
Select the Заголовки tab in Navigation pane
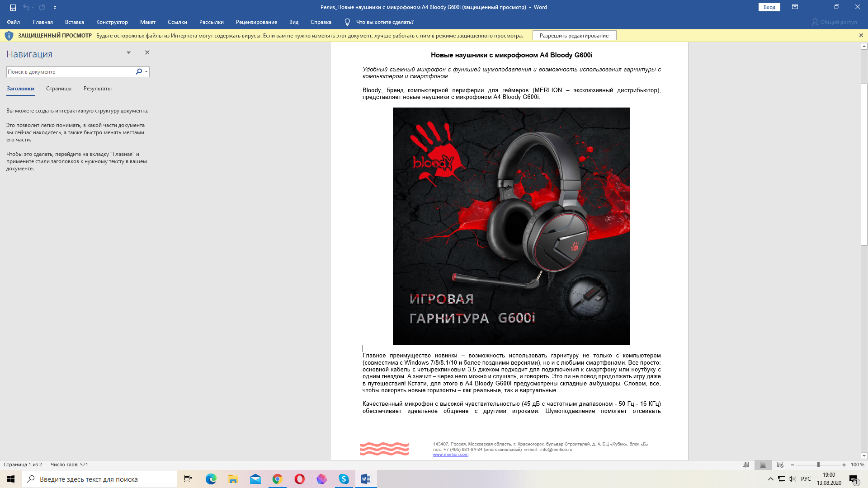(20, 89)
